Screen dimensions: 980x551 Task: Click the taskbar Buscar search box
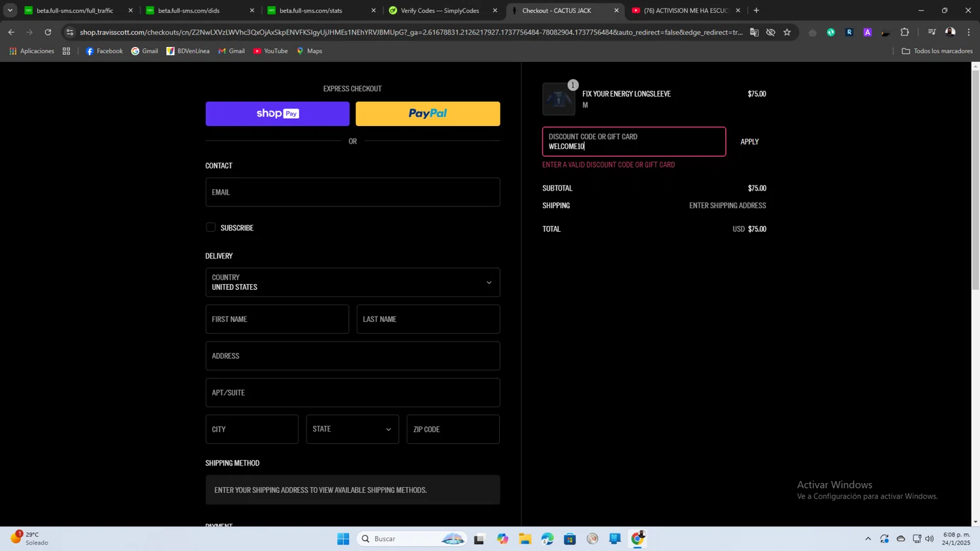coord(412,539)
